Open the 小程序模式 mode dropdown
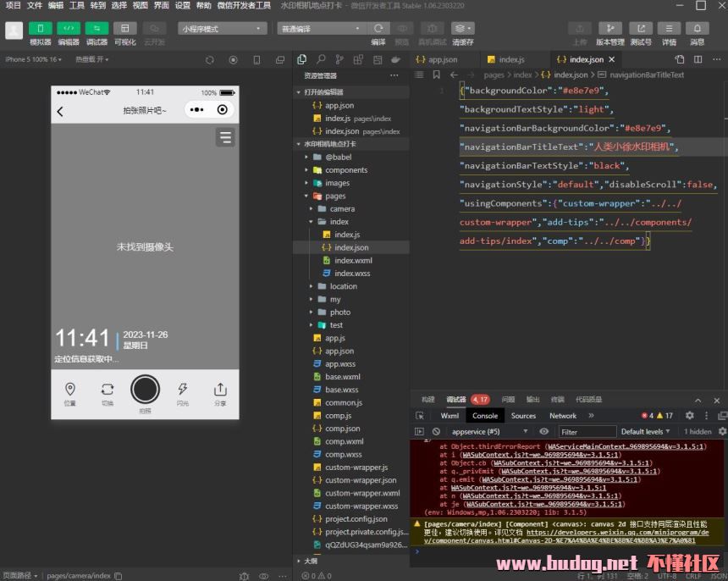This screenshot has height=581, width=728. [223, 28]
